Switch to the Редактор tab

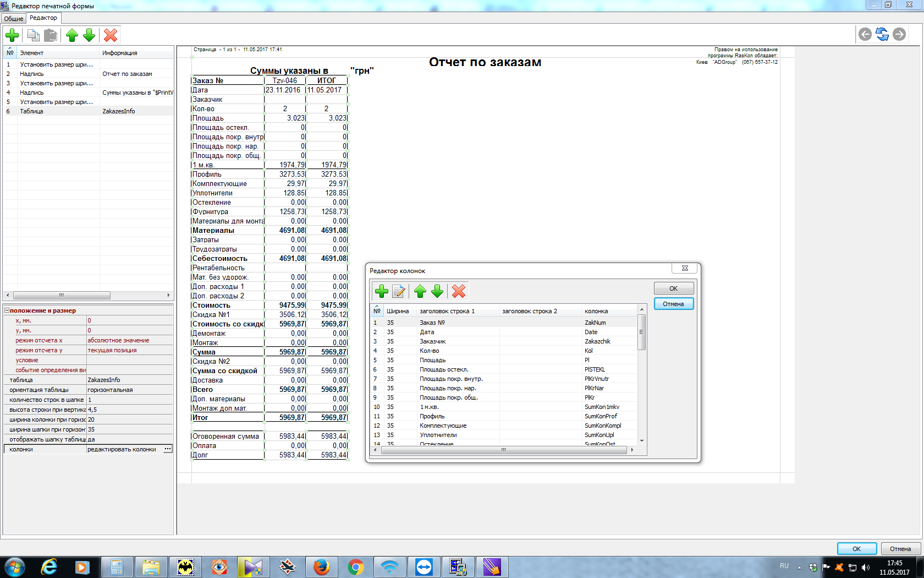pyautogui.click(x=43, y=18)
